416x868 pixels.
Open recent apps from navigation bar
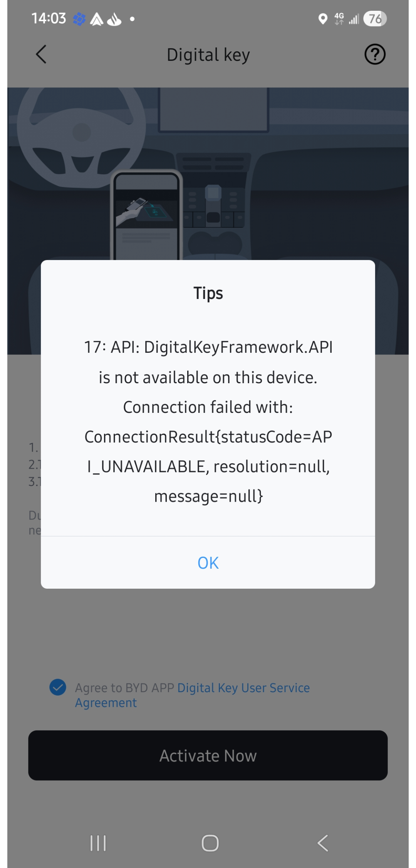coord(98,843)
